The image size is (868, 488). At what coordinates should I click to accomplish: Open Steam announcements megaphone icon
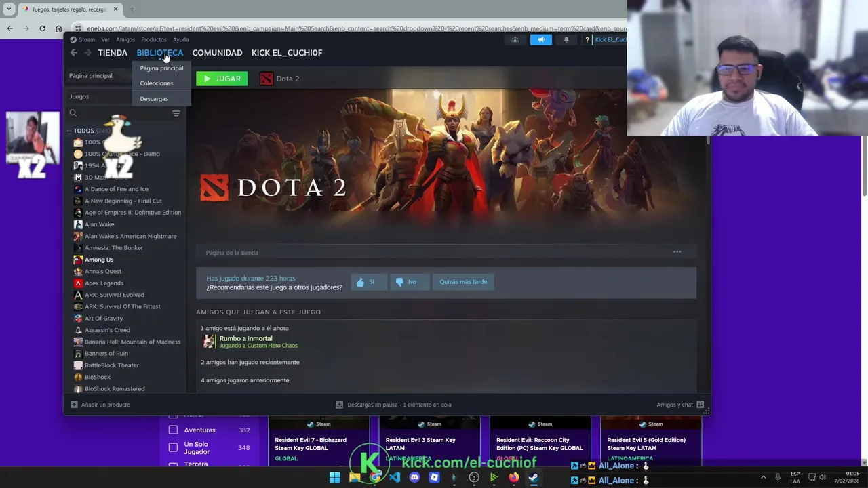coord(541,39)
